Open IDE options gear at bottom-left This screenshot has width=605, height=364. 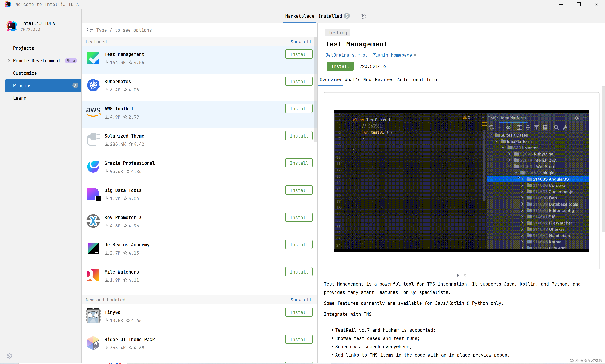(9, 356)
